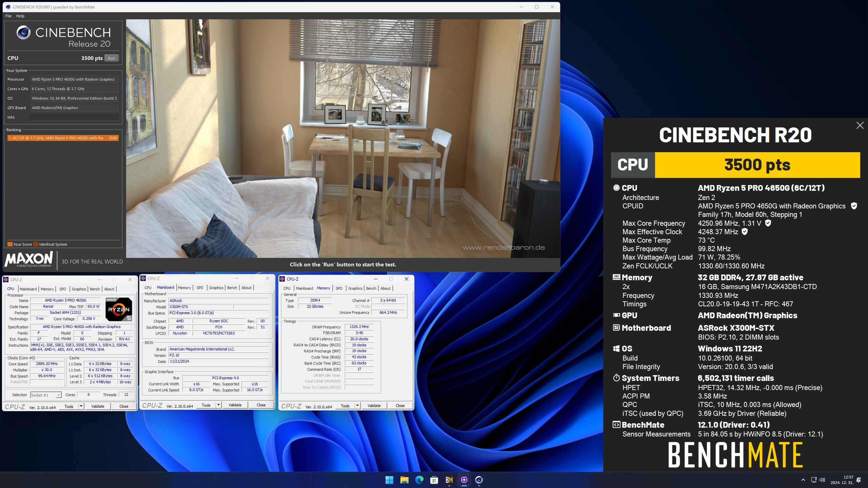
Task: Open About tab in first CPU-Z window
Action: tap(109, 289)
